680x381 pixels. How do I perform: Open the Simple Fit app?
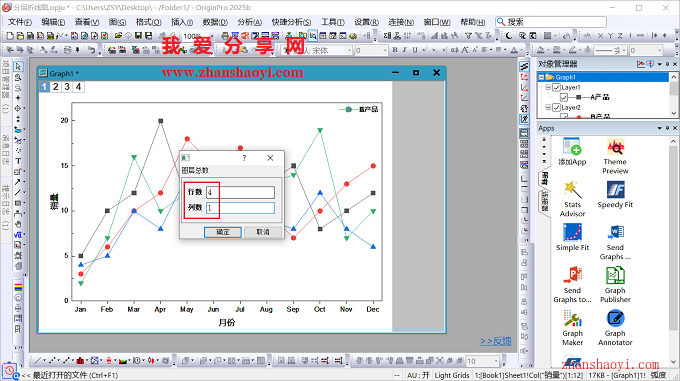(x=572, y=238)
